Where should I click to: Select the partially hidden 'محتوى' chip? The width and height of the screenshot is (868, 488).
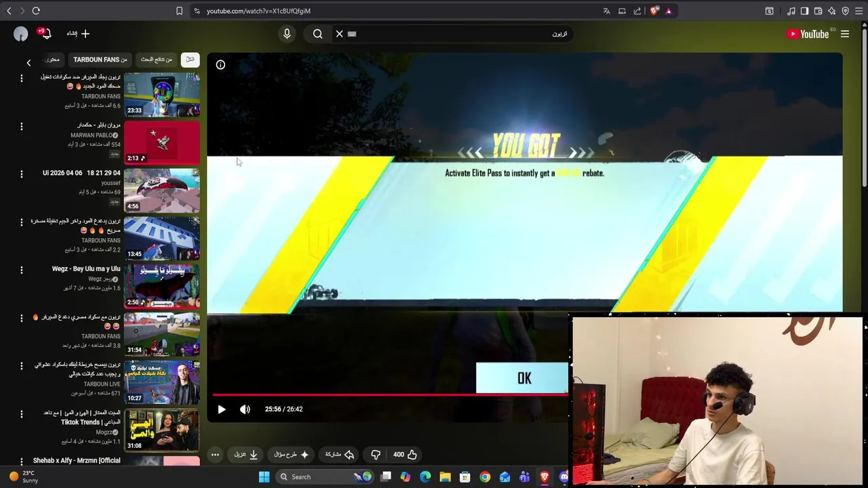coord(52,60)
